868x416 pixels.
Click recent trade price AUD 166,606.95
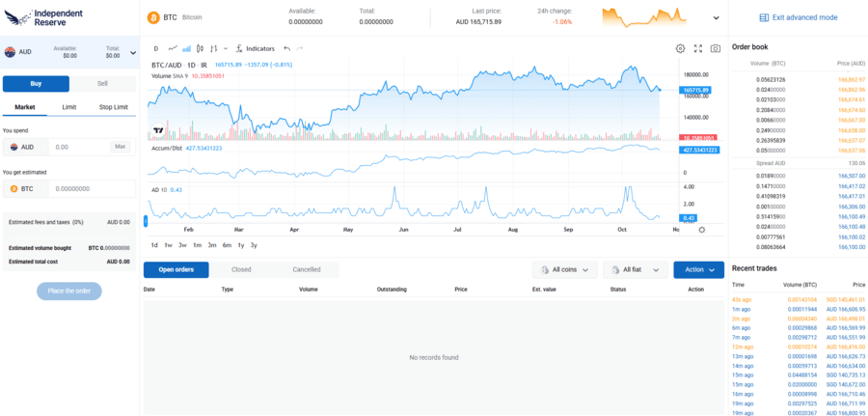[845, 309]
